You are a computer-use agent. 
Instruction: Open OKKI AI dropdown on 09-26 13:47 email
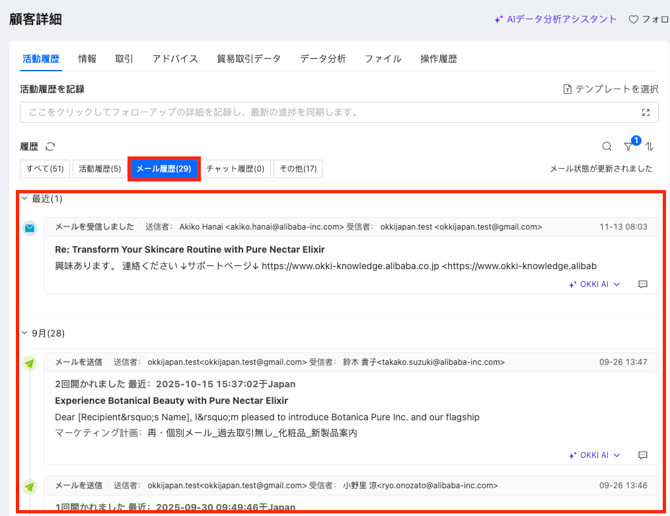[595, 455]
